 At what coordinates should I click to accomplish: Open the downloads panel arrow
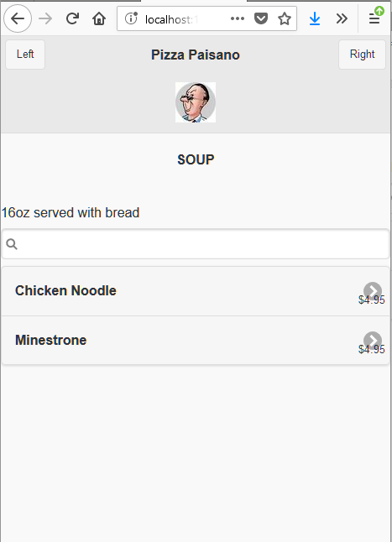coord(315,18)
